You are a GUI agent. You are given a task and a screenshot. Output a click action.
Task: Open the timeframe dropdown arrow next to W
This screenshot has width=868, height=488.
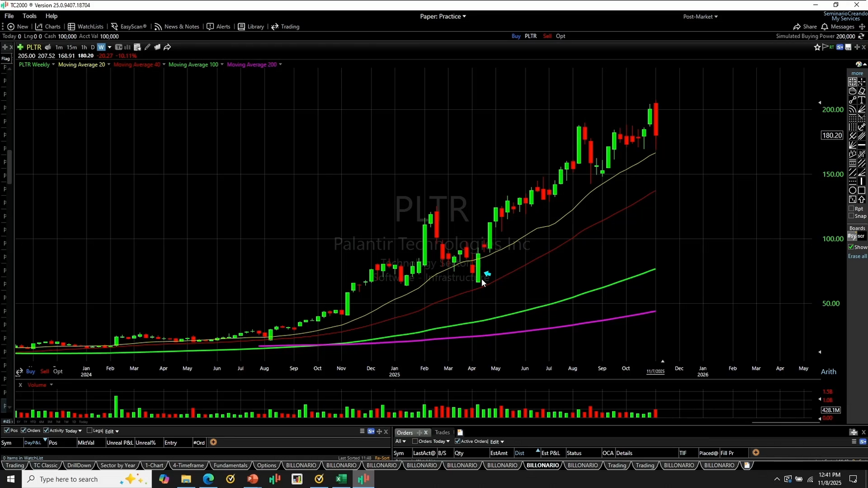109,47
